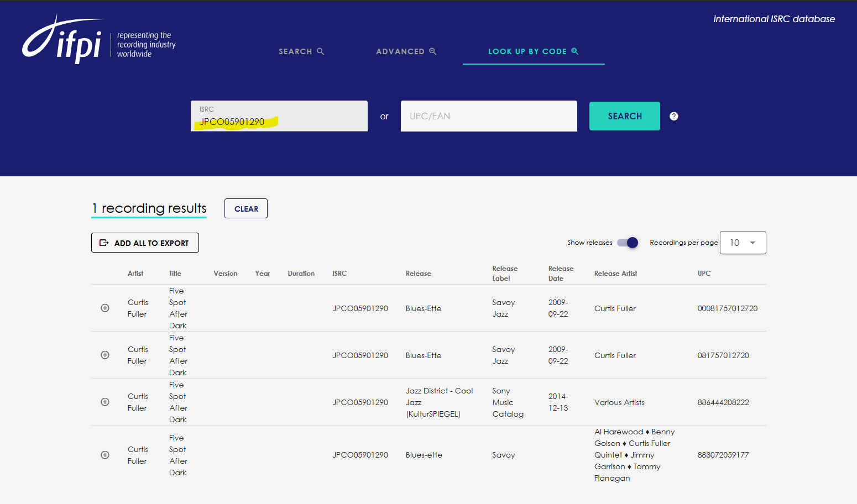Screen dimensions: 857x504
Task: Open the Search tab
Action: (301, 51)
